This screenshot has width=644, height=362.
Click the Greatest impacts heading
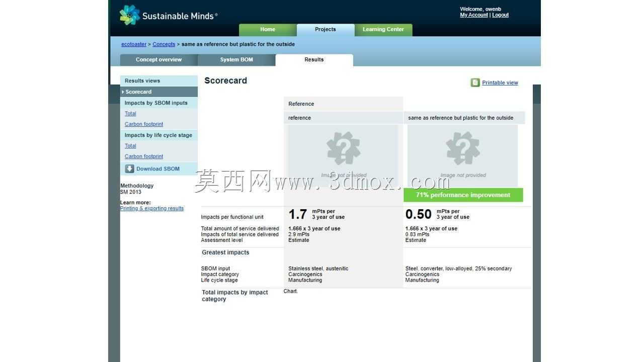(225, 252)
